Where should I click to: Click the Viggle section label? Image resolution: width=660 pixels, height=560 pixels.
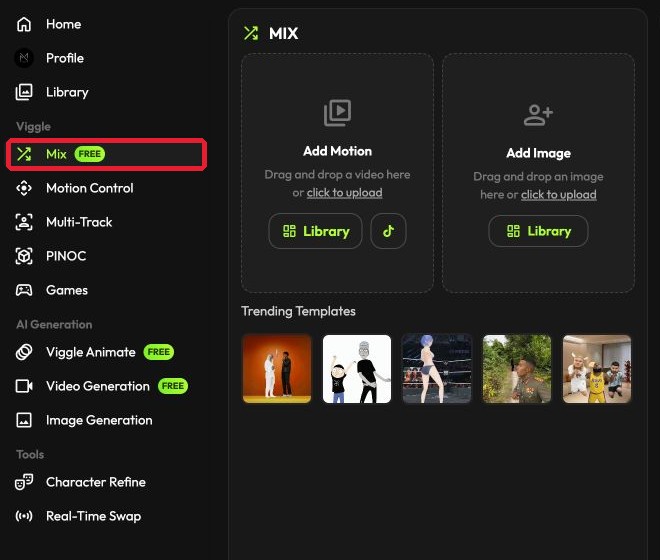[33, 126]
